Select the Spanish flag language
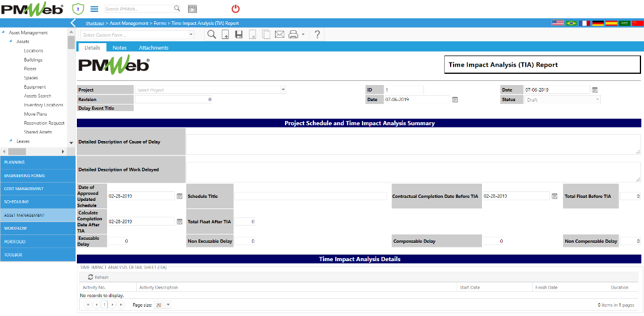Screen dimensions: 644x316 click(x=611, y=23)
